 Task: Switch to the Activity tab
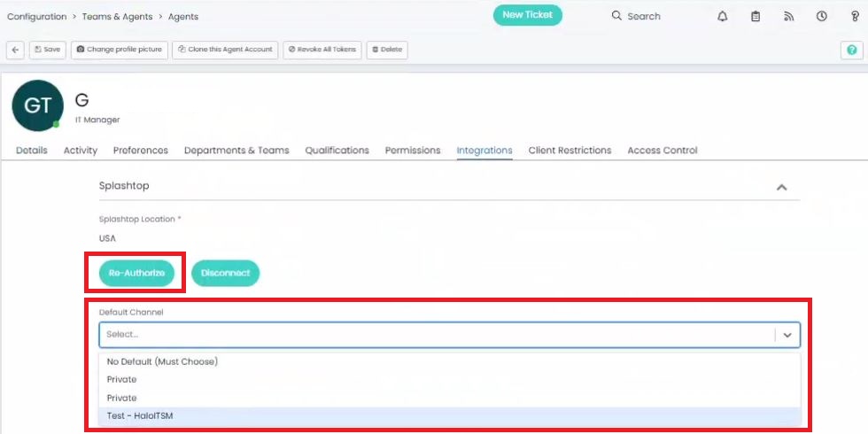(81, 151)
